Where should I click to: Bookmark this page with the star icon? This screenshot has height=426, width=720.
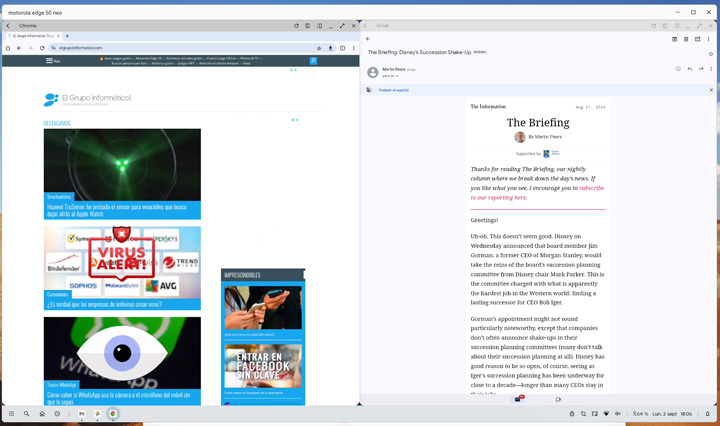tap(319, 48)
